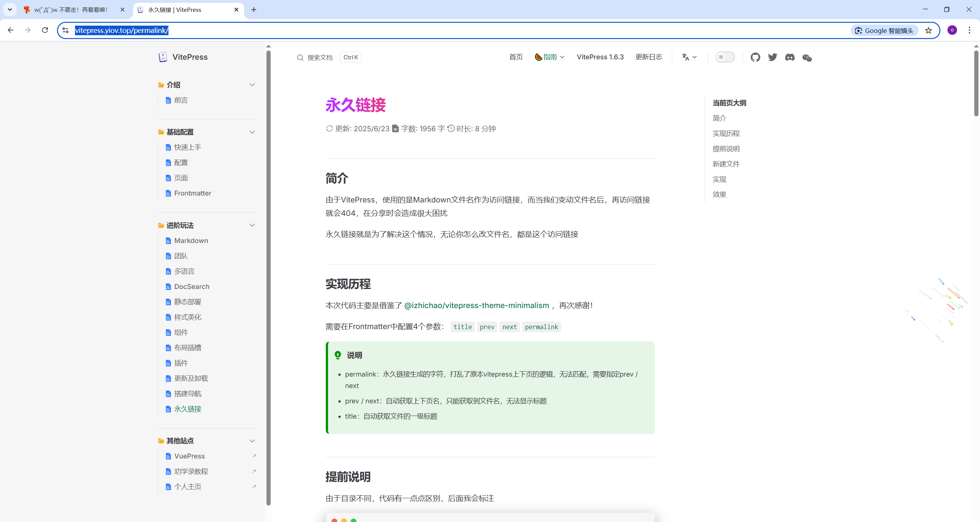Open 更新日志 in top navigation

click(x=648, y=57)
